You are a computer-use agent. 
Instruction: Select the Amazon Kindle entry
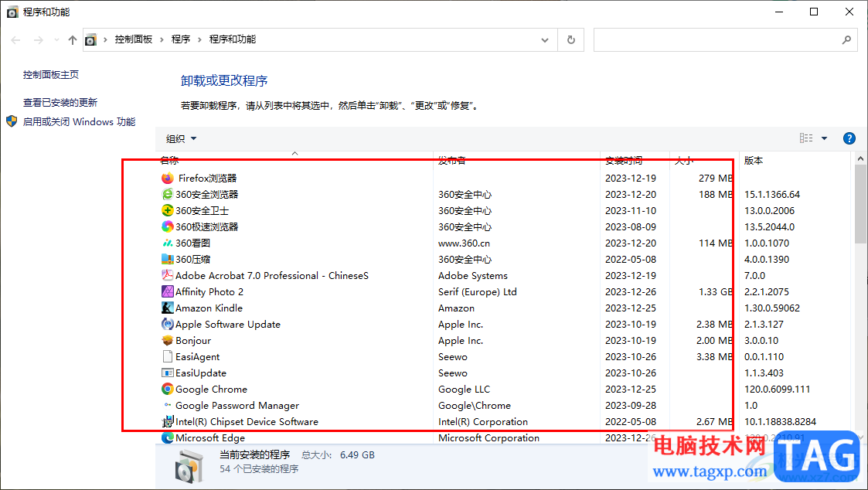tap(209, 308)
